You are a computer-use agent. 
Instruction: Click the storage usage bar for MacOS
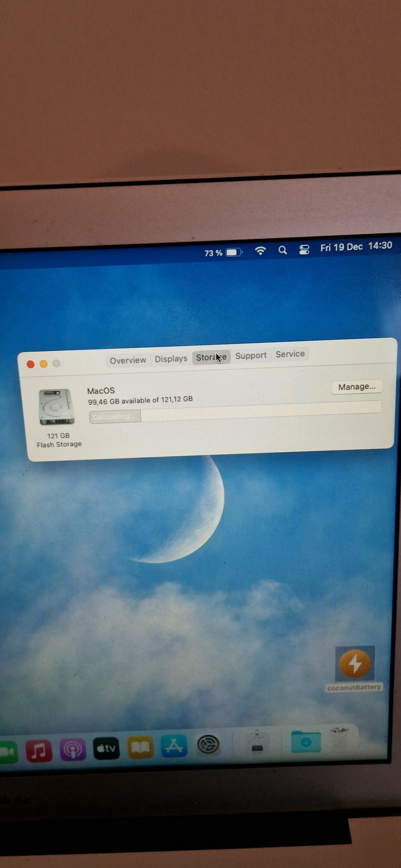point(235,411)
